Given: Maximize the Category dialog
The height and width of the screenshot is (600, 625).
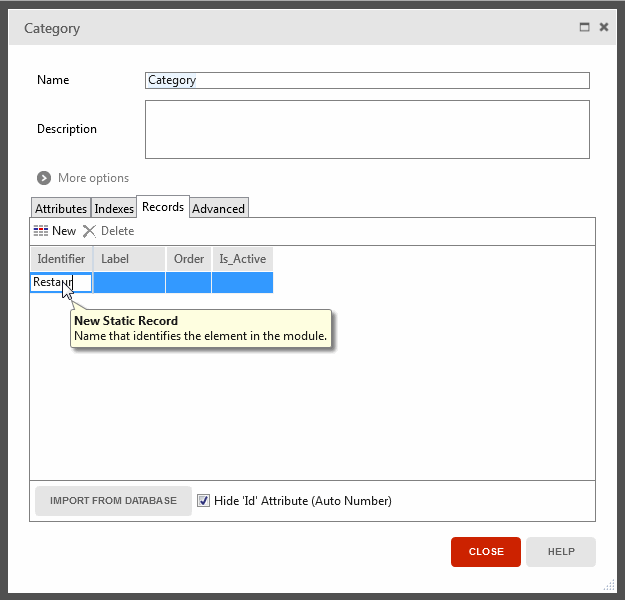Looking at the screenshot, I should click(x=585, y=28).
